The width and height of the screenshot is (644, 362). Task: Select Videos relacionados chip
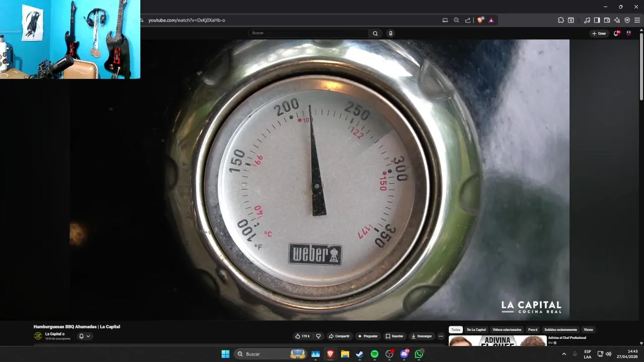coord(507,330)
